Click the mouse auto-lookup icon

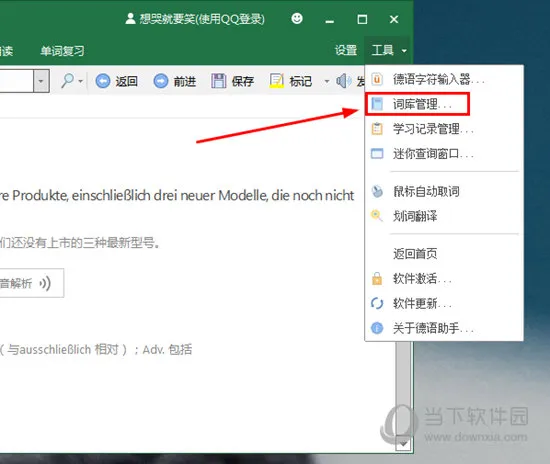377,191
